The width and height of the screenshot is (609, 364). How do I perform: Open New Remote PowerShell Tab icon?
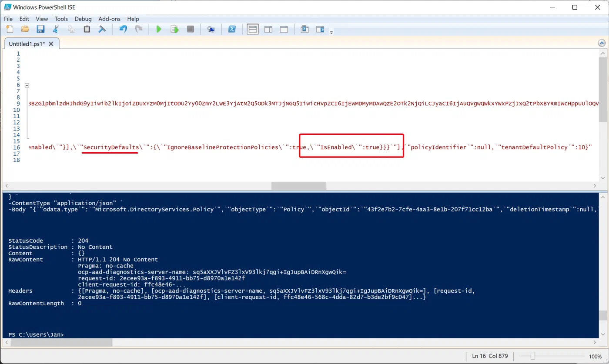(211, 29)
